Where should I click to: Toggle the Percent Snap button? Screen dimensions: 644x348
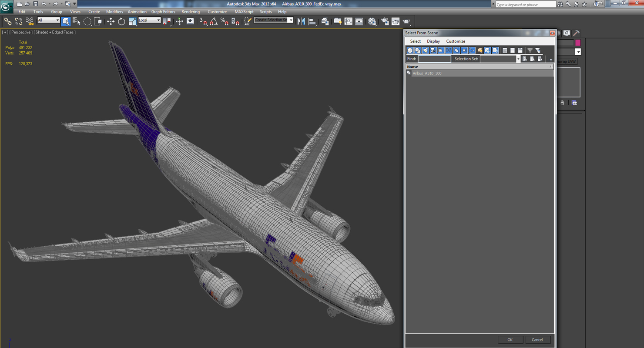click(225, 21)
